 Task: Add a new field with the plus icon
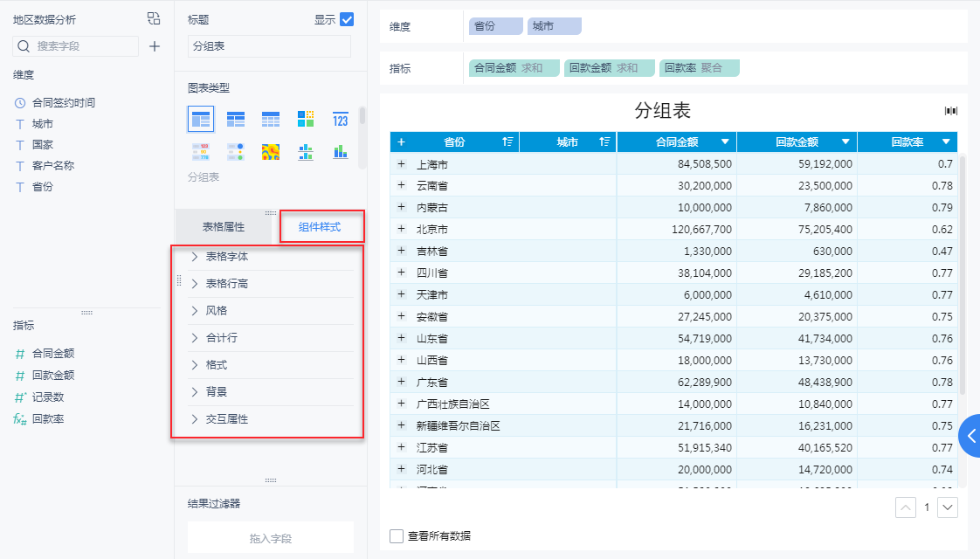pos(155,46)
